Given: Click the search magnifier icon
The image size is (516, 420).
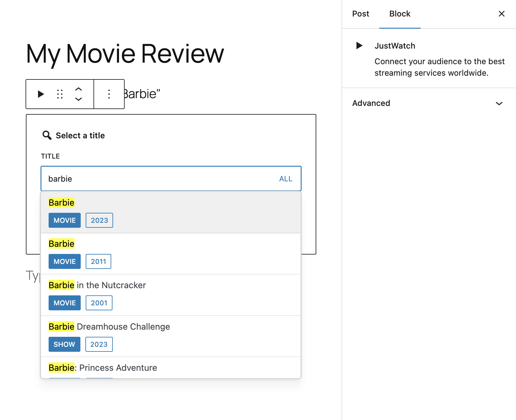Looking at the screenshot, I should click(x=46, y=135).
